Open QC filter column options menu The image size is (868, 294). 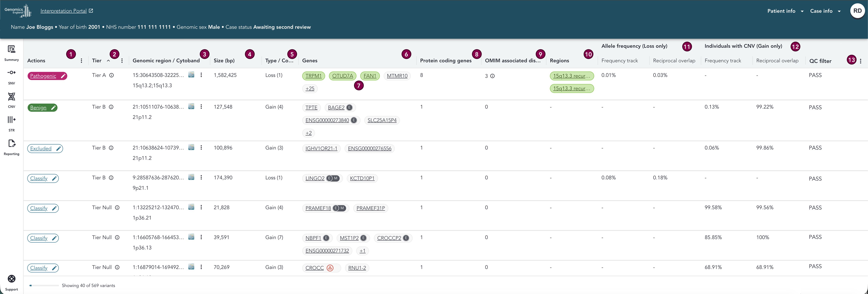tap(860, 61)
